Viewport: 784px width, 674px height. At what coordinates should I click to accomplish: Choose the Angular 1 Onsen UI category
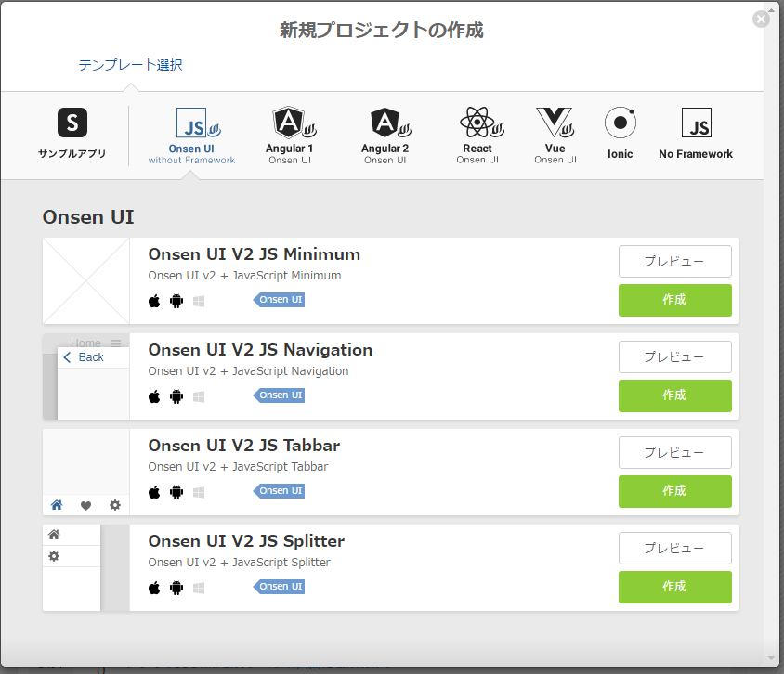pyautogui.click(x=290, y=136)
